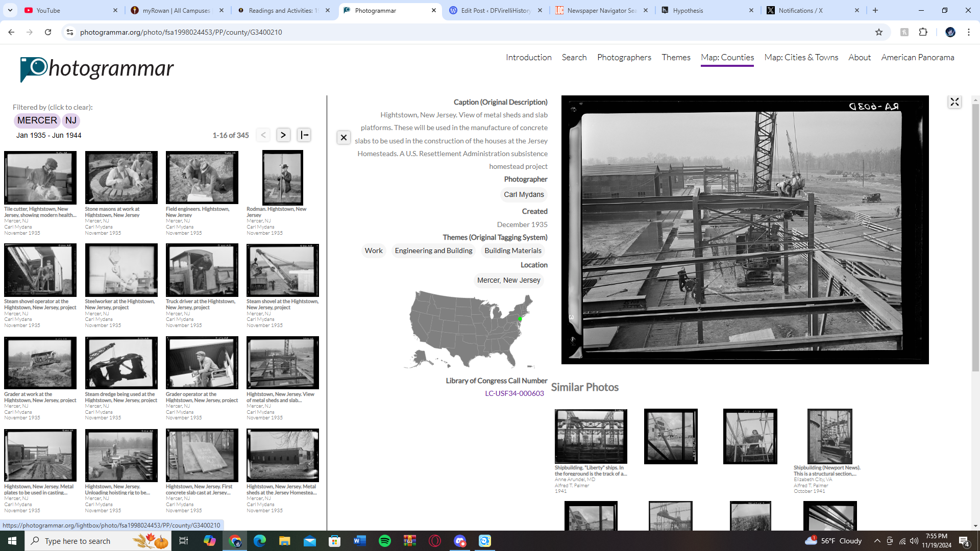This screenshot has width=980, height=551.
Task: Switch to the Hypothesis tab
Action: point(707,10)
